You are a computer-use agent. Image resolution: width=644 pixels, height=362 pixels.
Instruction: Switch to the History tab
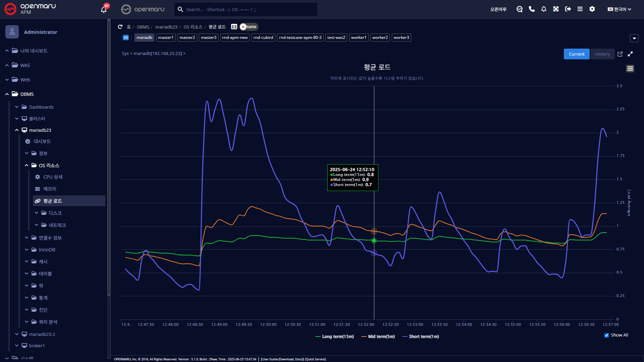pos(602,54)
